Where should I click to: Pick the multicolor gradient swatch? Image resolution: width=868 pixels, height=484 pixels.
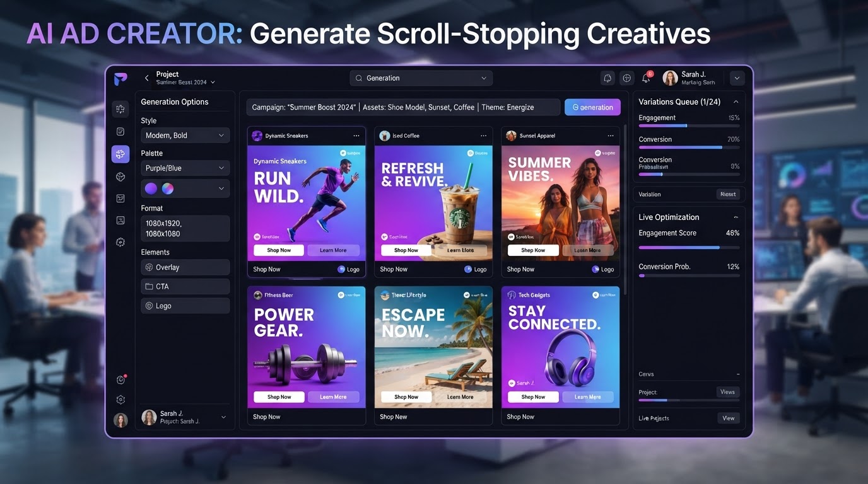coord(168,188)
